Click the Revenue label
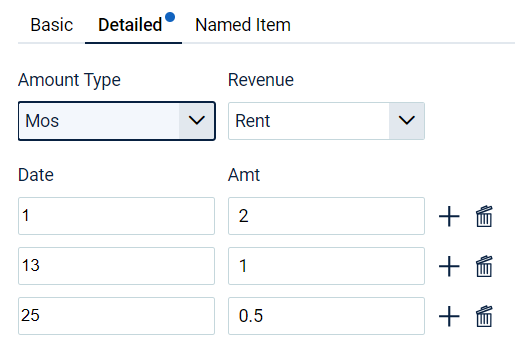Screen dimensions: 515x363 tap(261, 80)
